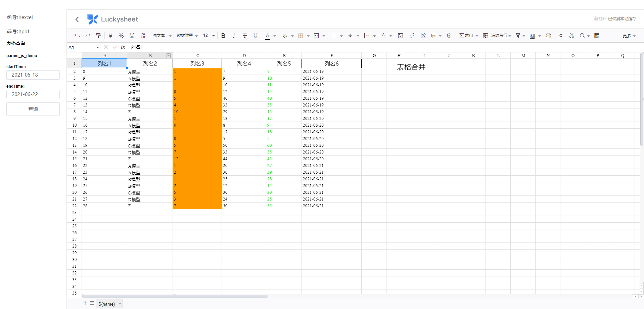
Task: Click the 求和 sum function button
Action: click(466, 36)
